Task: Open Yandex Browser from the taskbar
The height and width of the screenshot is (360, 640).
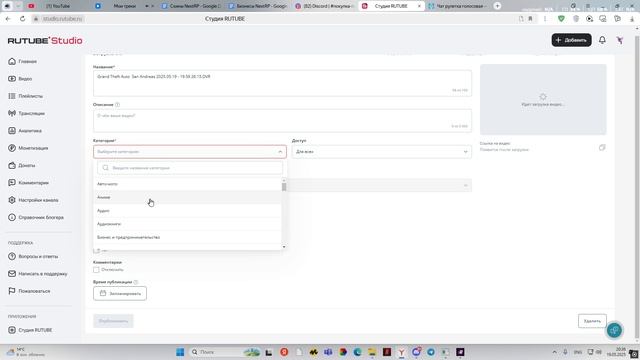Action: (x=402, y=352)
